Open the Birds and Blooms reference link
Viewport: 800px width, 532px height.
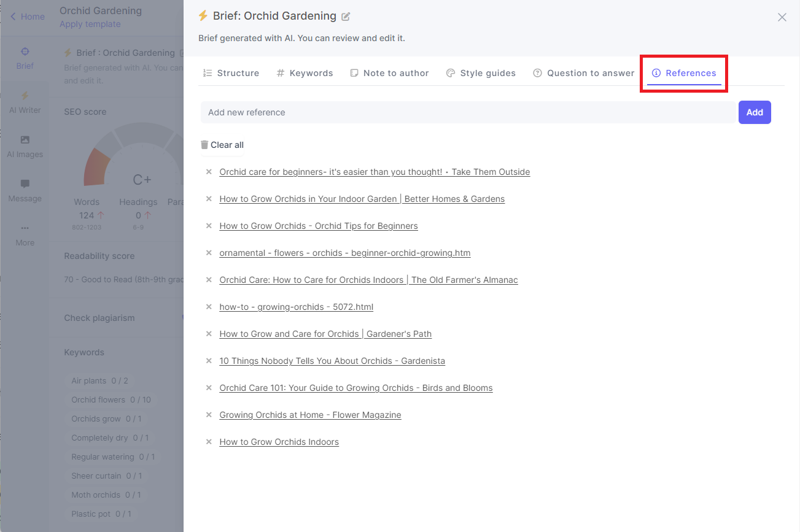356,388
